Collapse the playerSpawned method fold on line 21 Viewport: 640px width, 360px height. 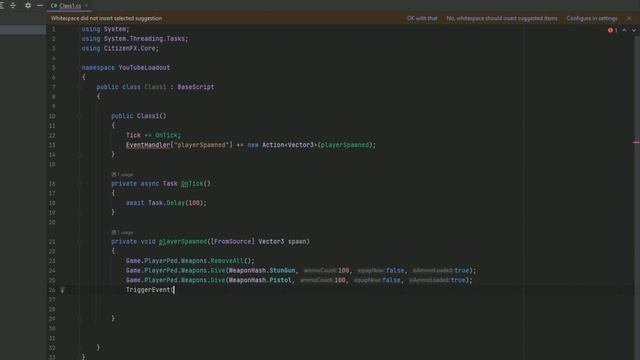(80, 242)
